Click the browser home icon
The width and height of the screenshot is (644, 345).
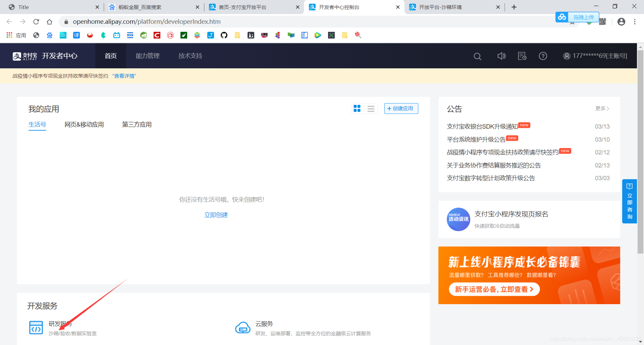49,22
